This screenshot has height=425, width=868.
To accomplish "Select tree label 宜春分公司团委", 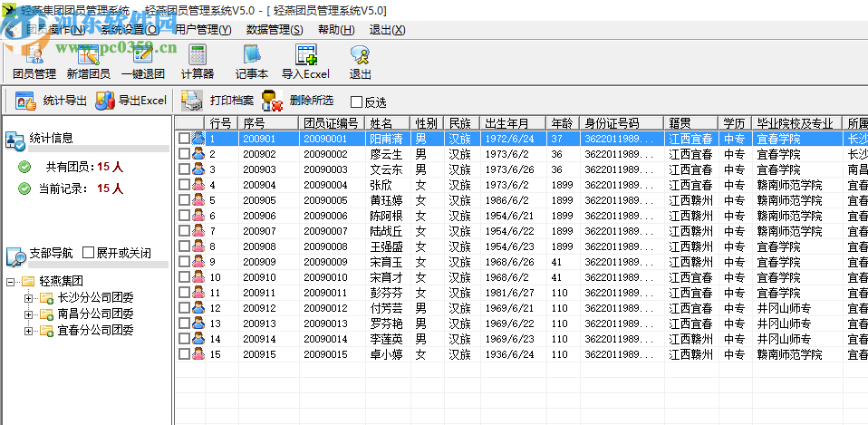I will (x=96, y=331).
